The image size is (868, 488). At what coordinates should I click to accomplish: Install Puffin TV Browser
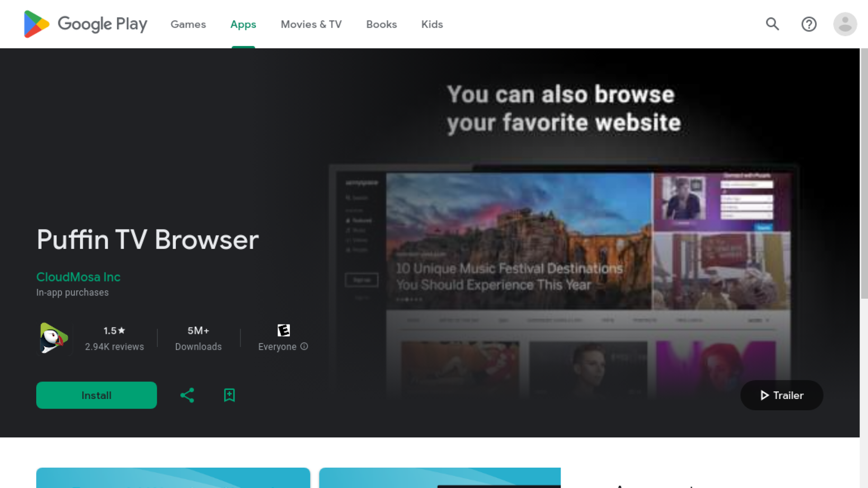click(x=96, y=395)
